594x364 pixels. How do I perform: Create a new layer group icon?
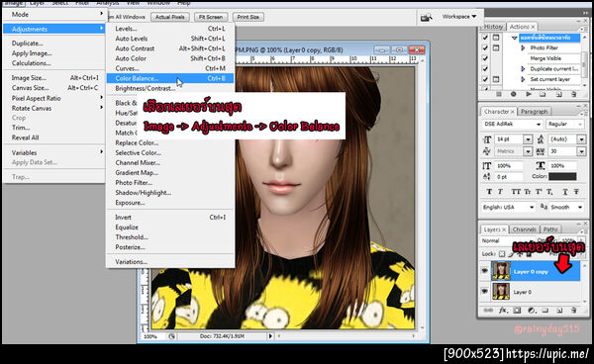pos(545,311)
